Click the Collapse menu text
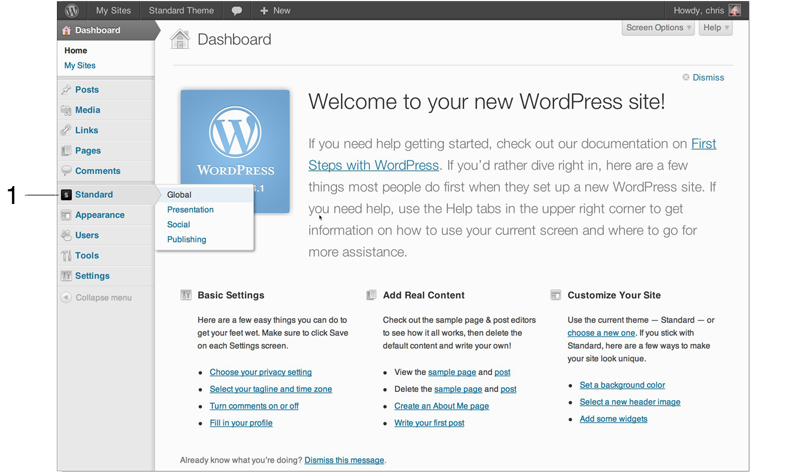This screenshot has width=800, height=472. (104, 297)
